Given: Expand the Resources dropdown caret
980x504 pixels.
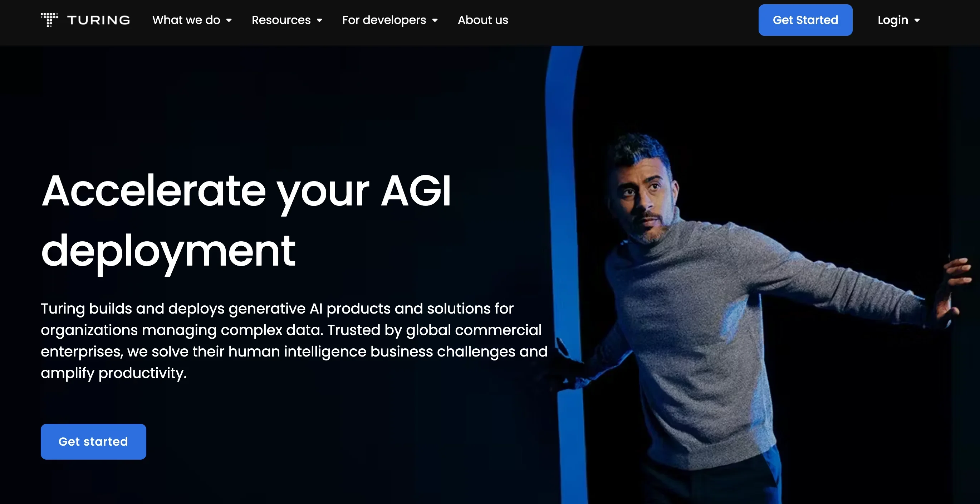Looking at the screenshot, I should (319, 20).
